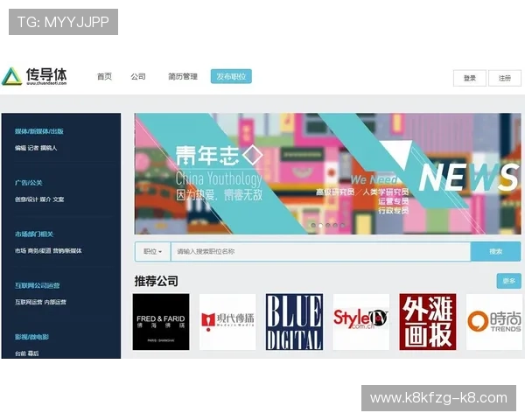Select the 文案 job type
525x420 pixels.
[59, 199]
